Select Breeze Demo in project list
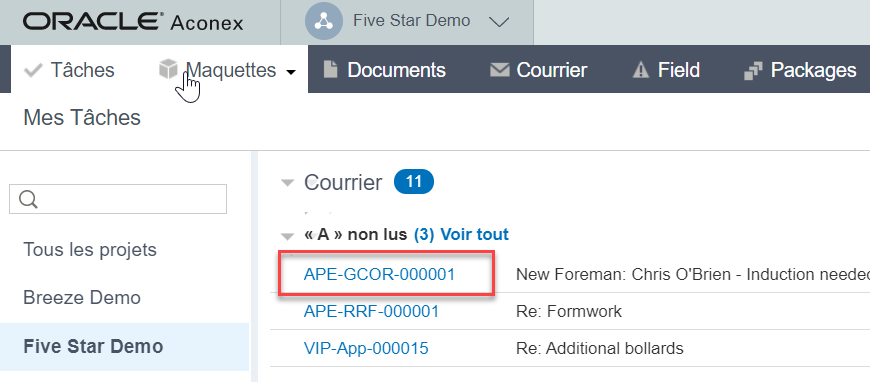870x382 pixels. pyautogui.click(x=82, y=298)
